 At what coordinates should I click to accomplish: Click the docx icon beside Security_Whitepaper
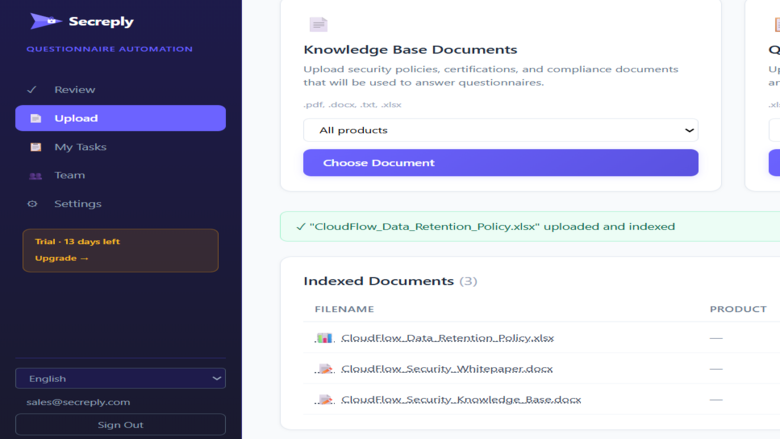(325, 369)
